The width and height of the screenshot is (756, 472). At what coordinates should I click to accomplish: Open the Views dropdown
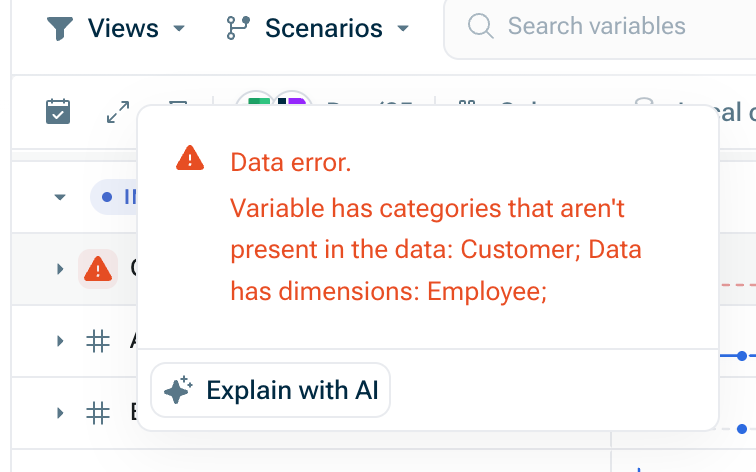coord(116,28)
